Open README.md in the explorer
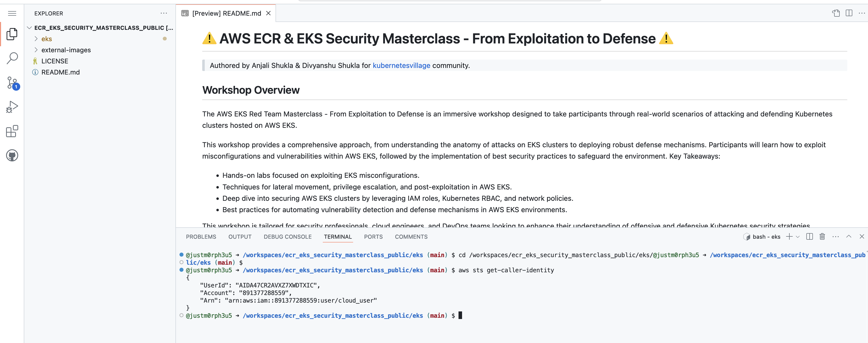This screenshot has height=343, width=868. pyautogui.click(x=60, y=72)
